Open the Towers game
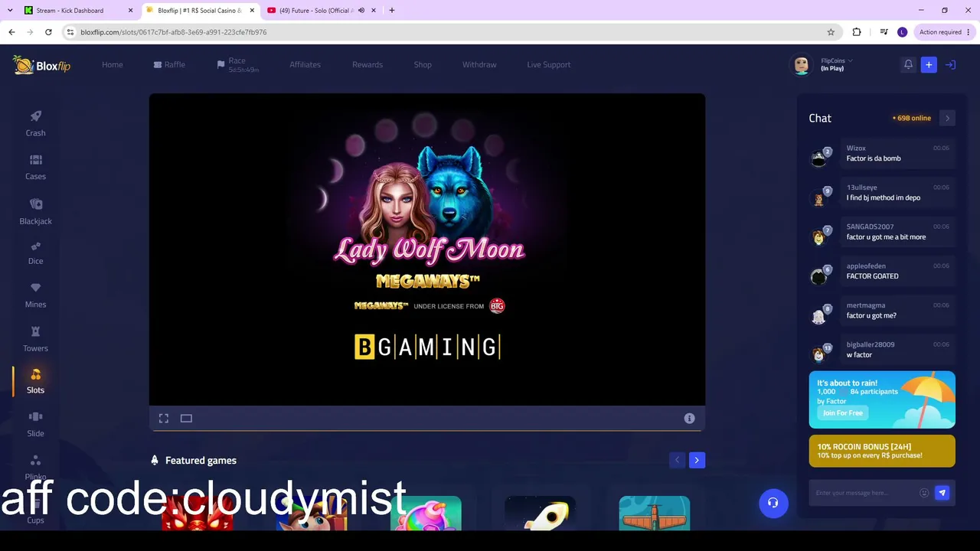 coord(35,339)
